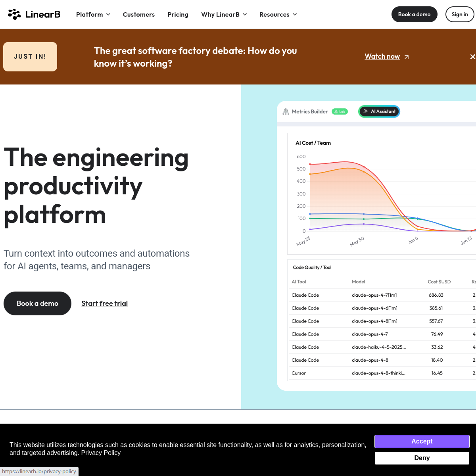Click the AI Assistant pill button
Viewport: 476px width, 476px height.
[x=379, y=111]
